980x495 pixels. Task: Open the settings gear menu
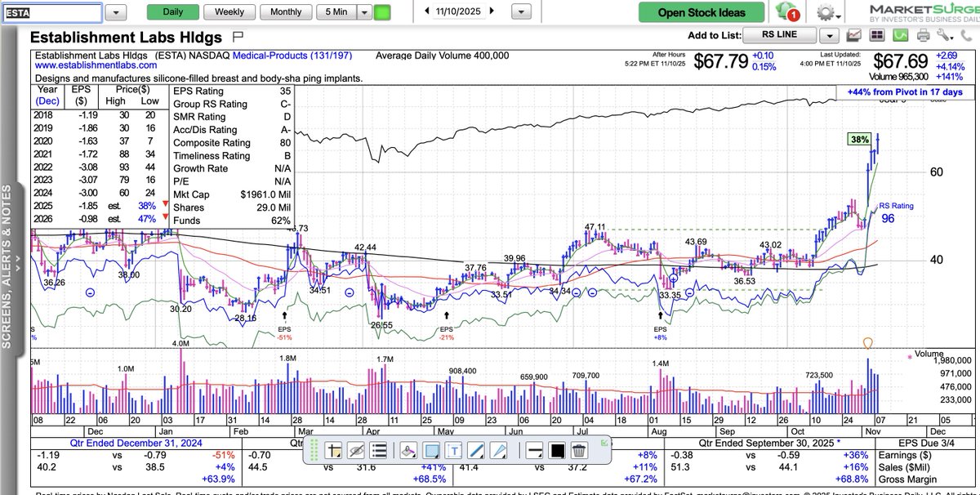pos(827,12)
